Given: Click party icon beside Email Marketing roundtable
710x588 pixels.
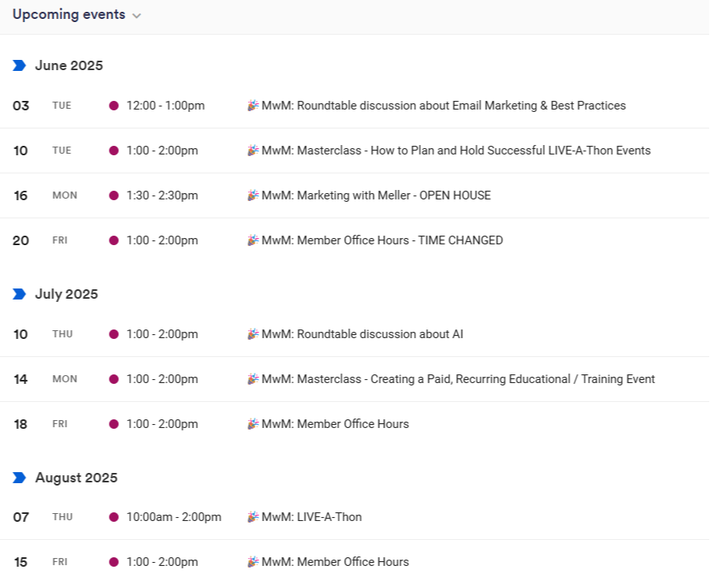Looking at the screenshot, I should (253, 106).
